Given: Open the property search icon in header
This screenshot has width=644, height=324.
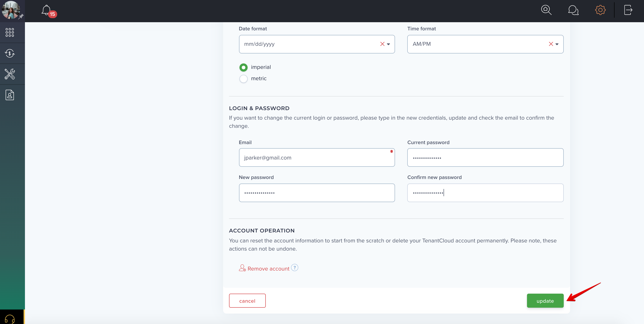Looking at the screenshot, I should [x=546, y=10].
